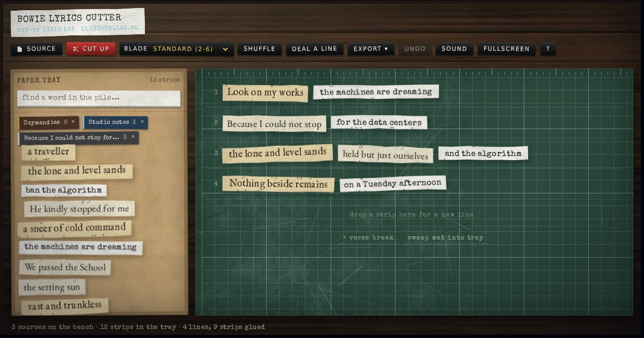
Task: Select the 'a sneer of cold command' strip
Action: click(x=75, y=228)
